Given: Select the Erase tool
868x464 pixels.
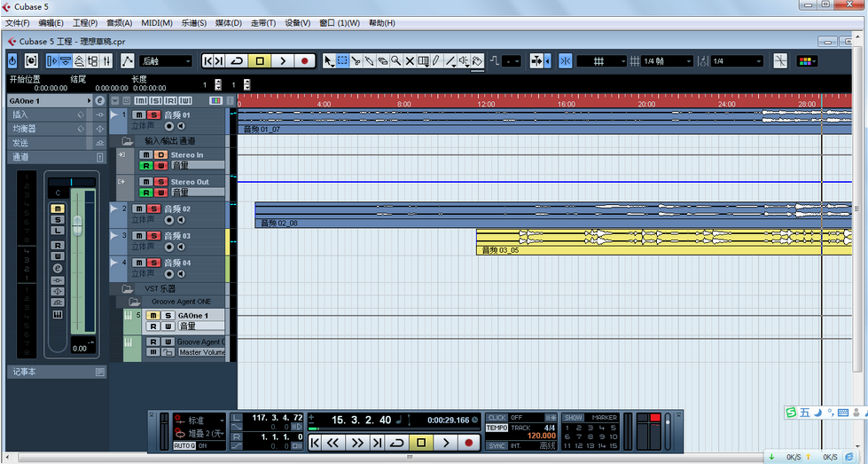Looking at the screenshot, I should (382, 60).
